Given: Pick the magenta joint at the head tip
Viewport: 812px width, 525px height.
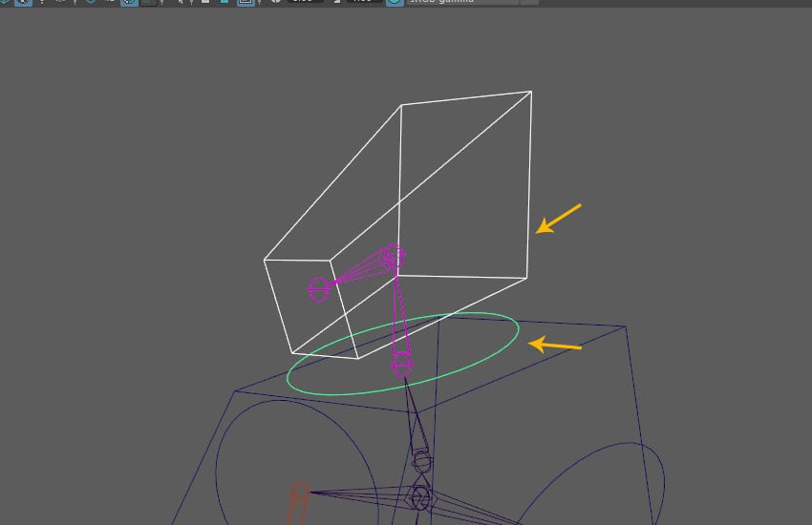Looking at the screenshot, I should pyautogui.click(x=318, y=289).
